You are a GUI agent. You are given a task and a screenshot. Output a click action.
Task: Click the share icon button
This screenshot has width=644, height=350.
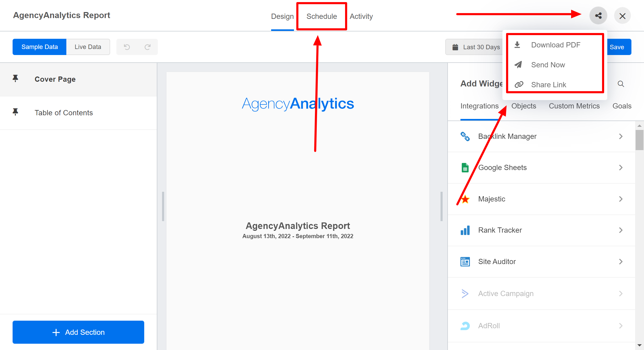click(598, 16)
